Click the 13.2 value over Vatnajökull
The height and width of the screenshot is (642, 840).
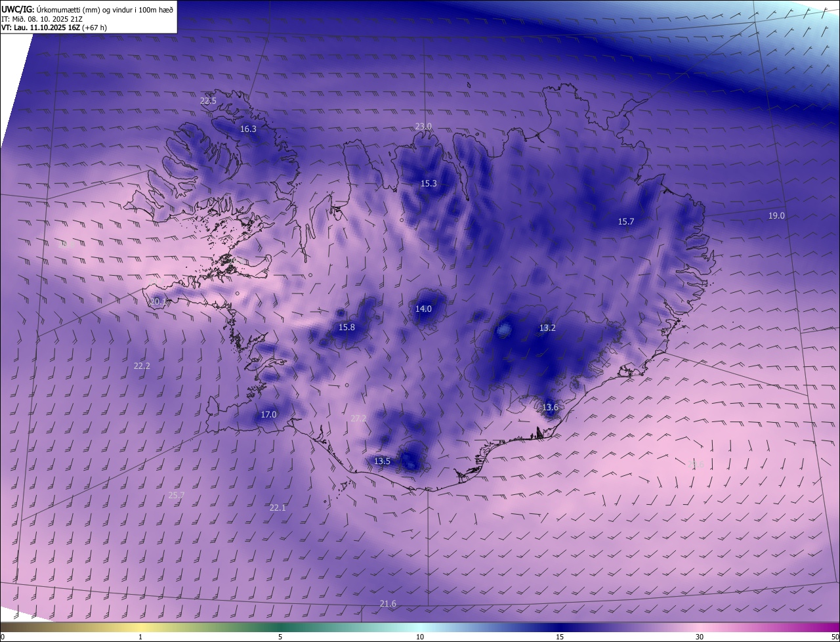pyautogui.click(x=547, y=328)
